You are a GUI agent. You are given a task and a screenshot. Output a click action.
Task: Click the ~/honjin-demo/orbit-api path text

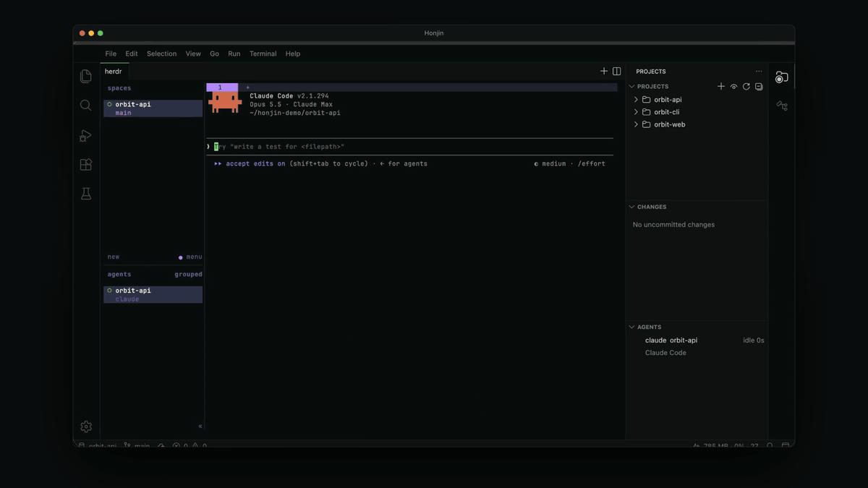(295, 113)
